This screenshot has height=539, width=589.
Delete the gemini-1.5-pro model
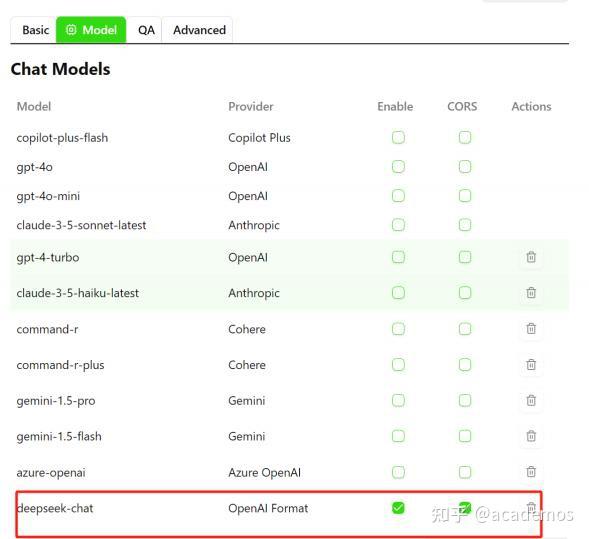pos(531,400)
